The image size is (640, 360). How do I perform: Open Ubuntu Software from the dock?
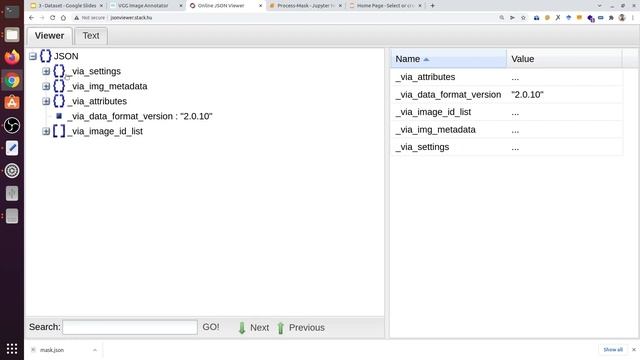click(x=12, y=102)
